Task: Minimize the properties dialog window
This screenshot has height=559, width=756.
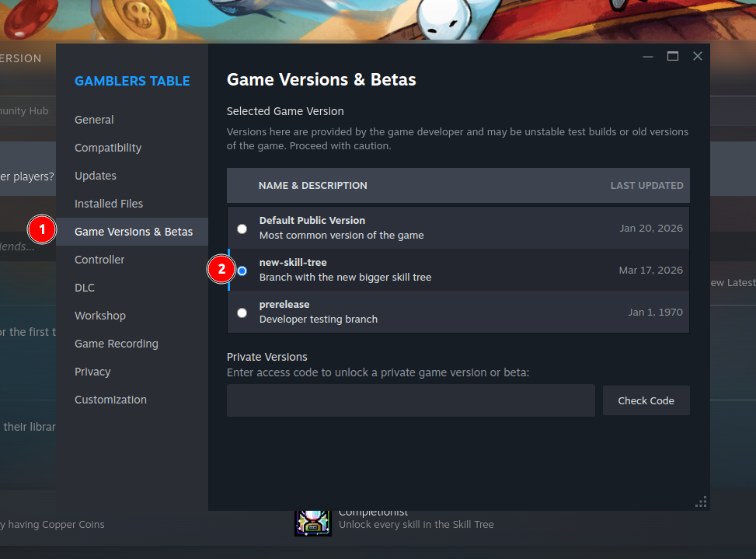Action: [648, 56]
